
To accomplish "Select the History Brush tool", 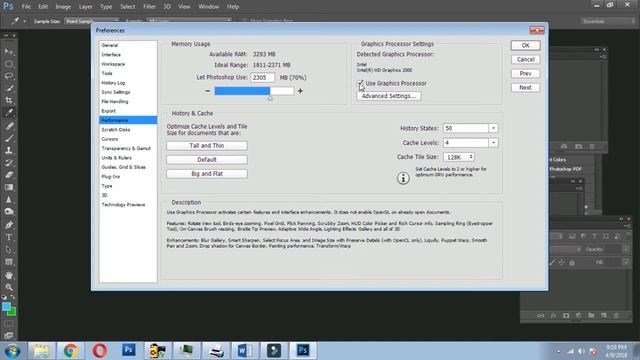I will 9,163.
